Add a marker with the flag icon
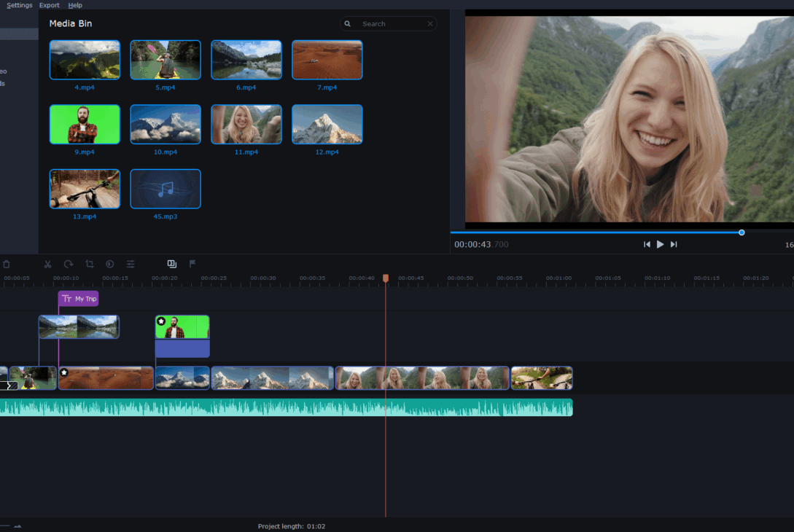 click(192, 264)
